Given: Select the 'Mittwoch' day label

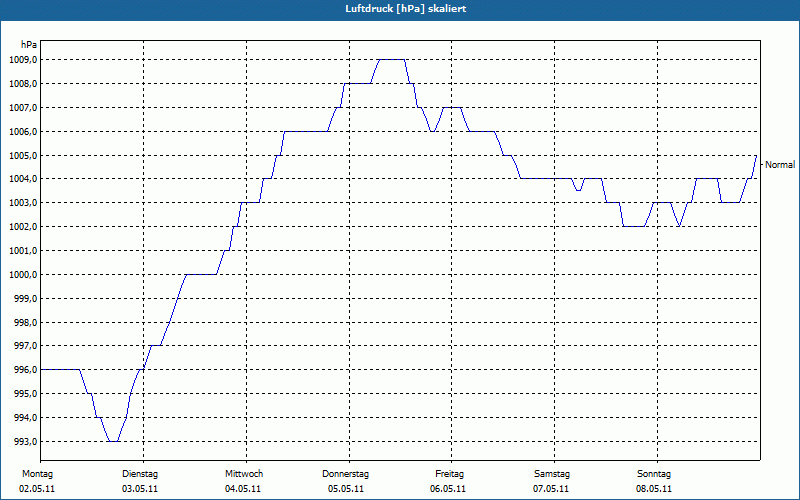Looking at the screenshot, I should click(244, 474).
